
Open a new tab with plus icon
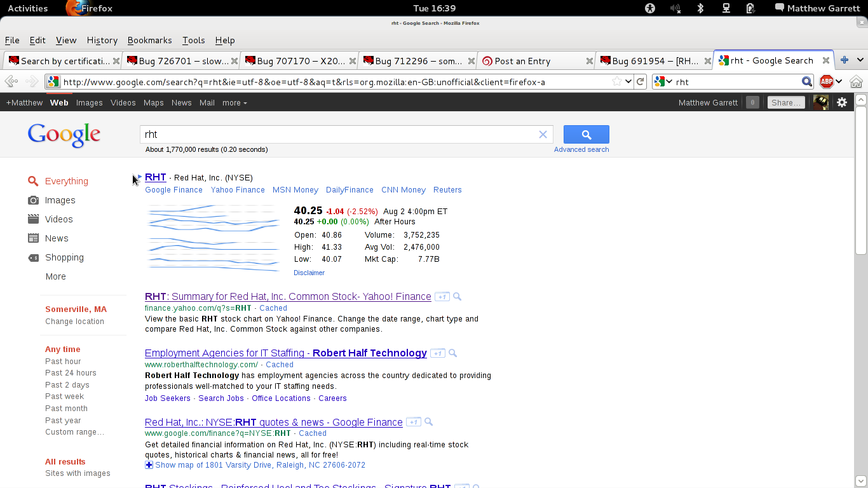(844, 60)
